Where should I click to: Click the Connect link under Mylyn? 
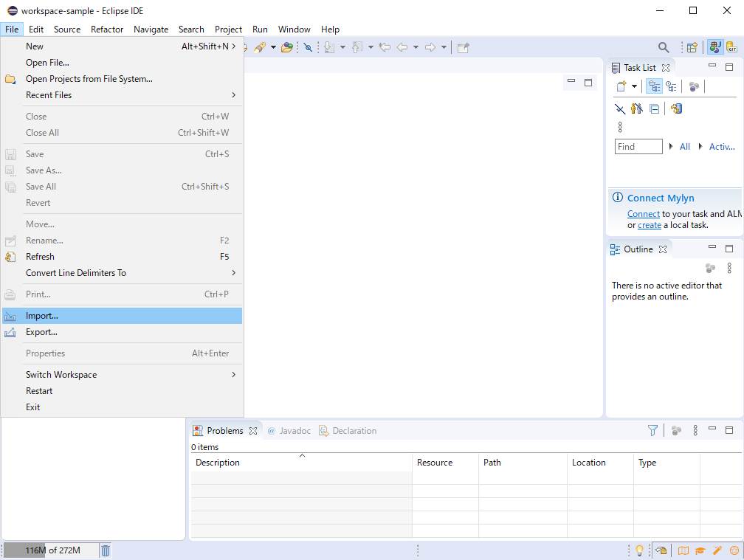(643, 214)
